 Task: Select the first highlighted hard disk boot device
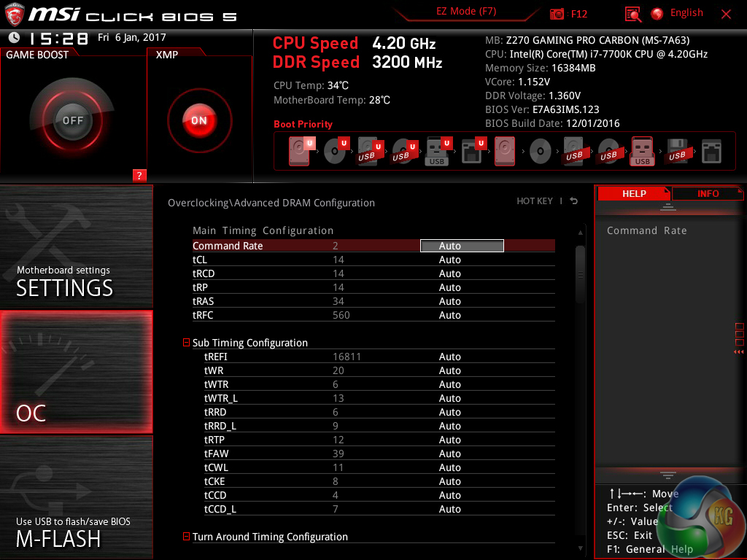pos(301,151)
